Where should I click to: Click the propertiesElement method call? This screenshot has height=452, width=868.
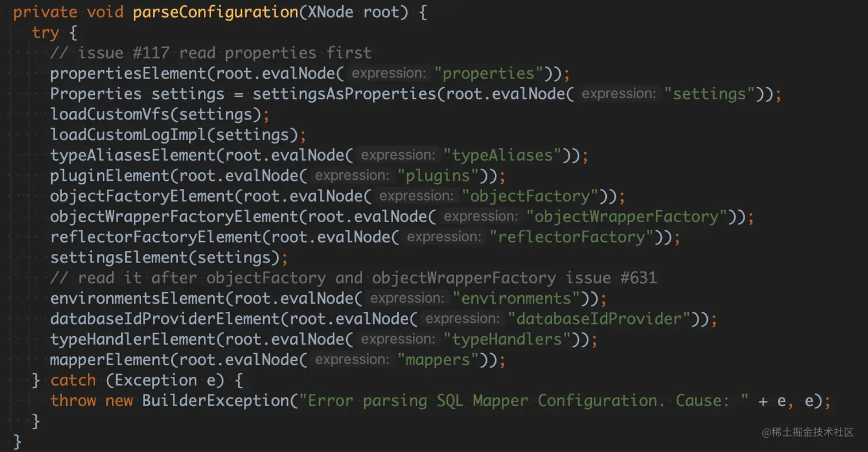(128, 74)
